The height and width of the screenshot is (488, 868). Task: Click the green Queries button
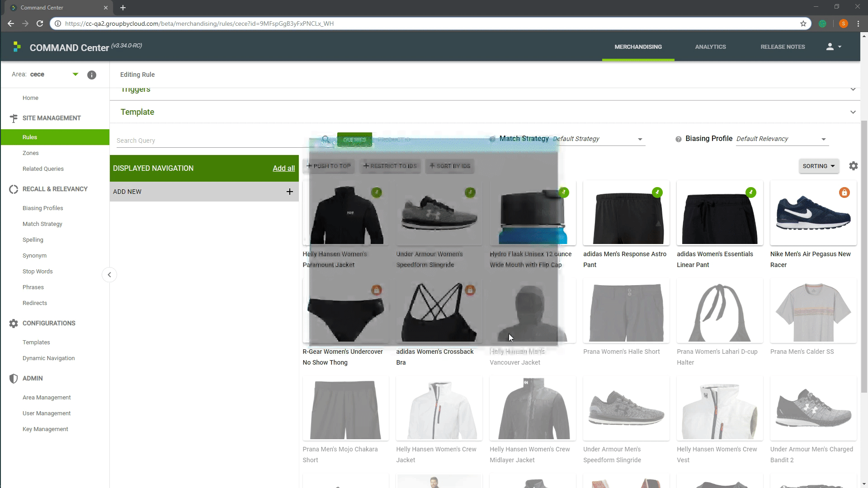354,140
